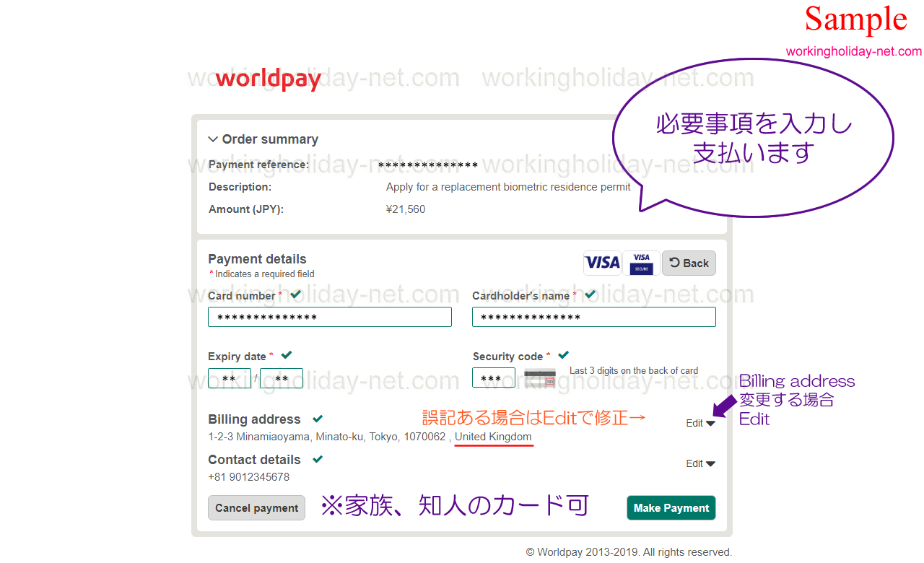The width and height of the screenshot is (924, 563).
Task: Click the Payment details heading
Action: point(257,259)
